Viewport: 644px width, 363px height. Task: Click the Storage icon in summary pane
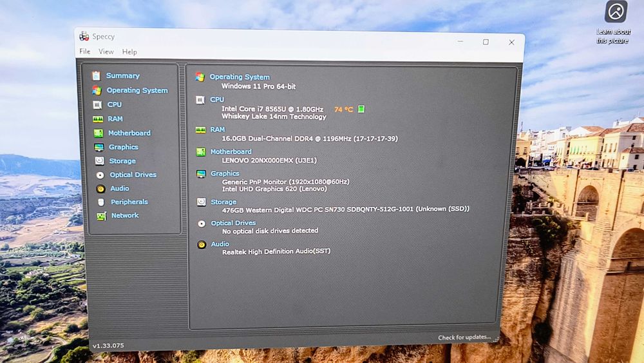tap(201, 202)
